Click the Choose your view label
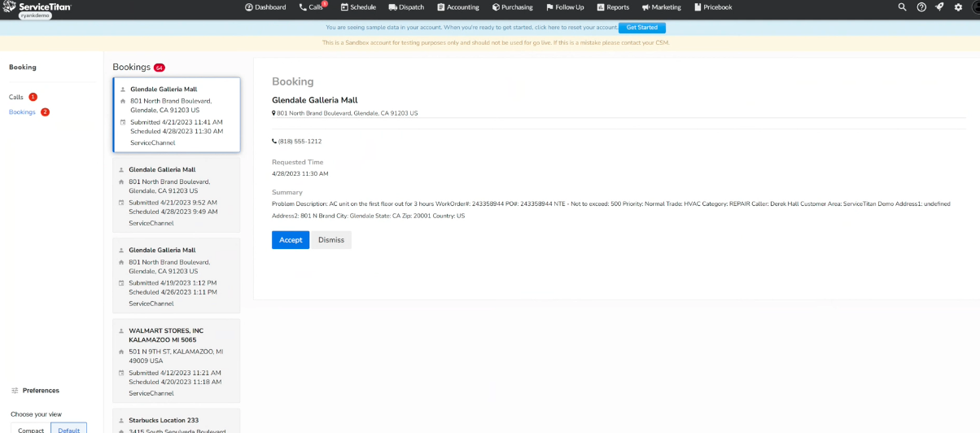980x433 pixels. (36, 414)
